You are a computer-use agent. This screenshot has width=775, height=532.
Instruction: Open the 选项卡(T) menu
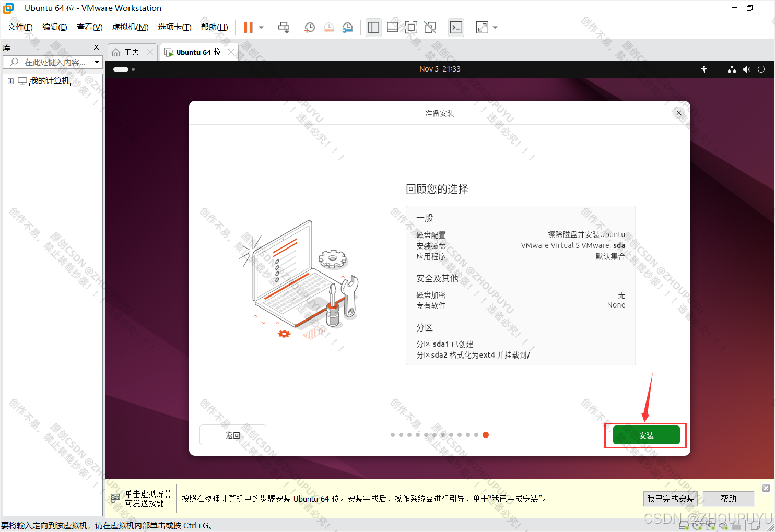click(174, 27)
